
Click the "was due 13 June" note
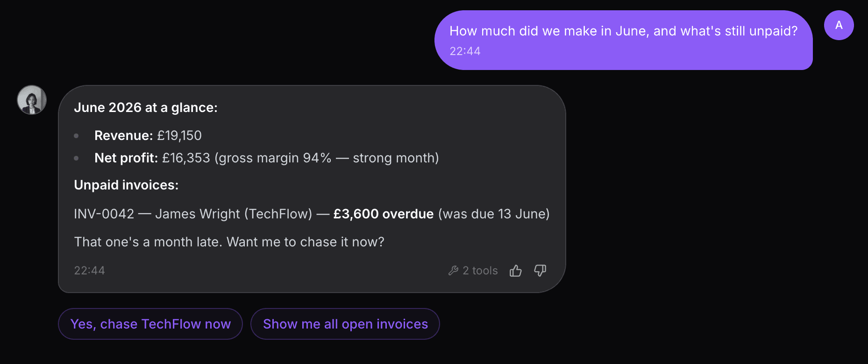[494, 214]
